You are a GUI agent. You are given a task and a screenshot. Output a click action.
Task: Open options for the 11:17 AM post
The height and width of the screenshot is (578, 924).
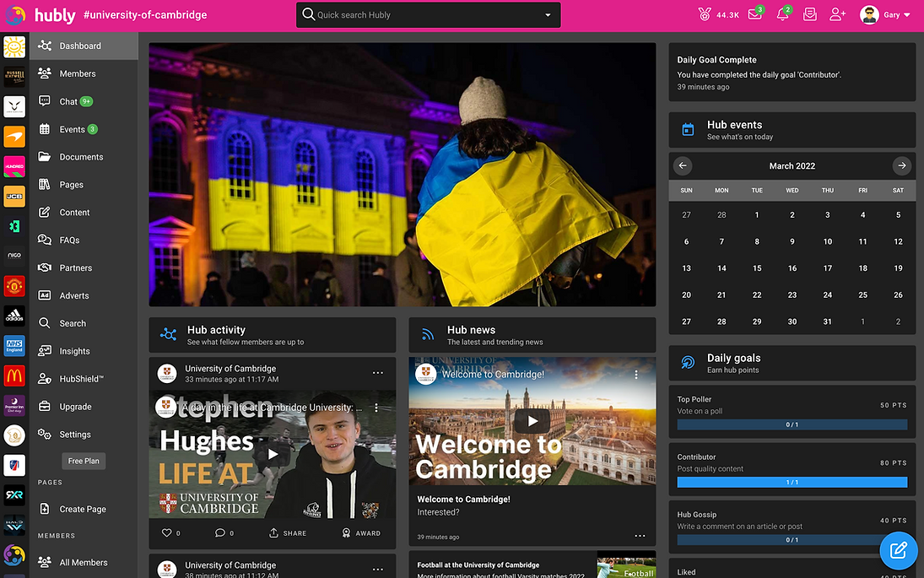pyautogui.click(x=378, y=373)
